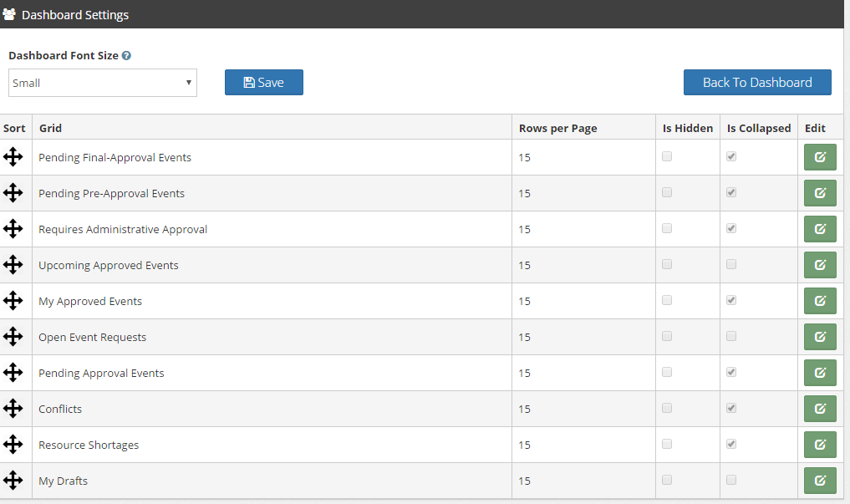Edit the Requires Administrative Approval grid
The image size is (850, 504).
click(820, 229)
